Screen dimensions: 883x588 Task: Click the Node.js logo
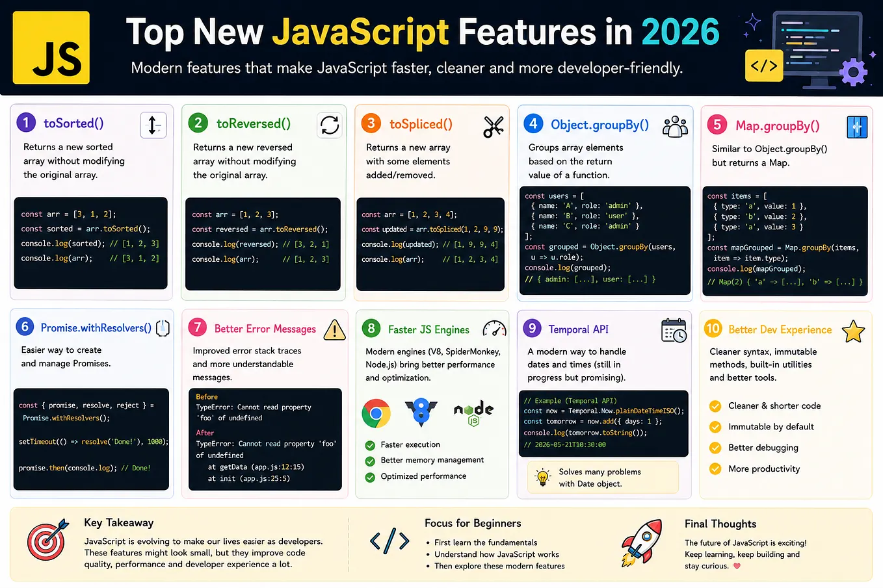point(473,412)
